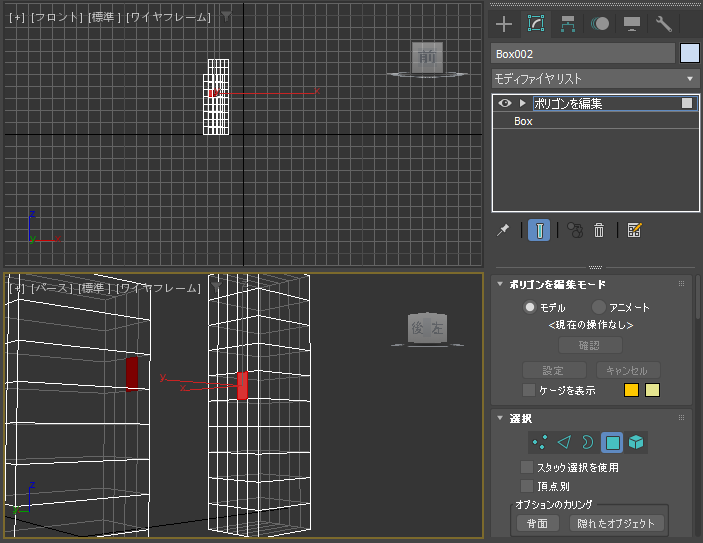
Task: Click the 隠れたオブジェクト button
Action: click(616, 523)
